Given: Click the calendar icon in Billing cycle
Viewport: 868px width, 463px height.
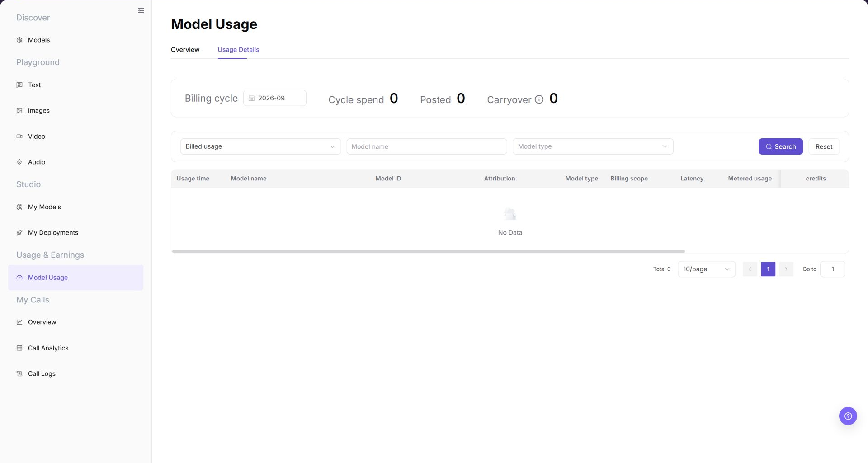Looking at the screenshot, I should pyautogui.click(x=251, y=98).
